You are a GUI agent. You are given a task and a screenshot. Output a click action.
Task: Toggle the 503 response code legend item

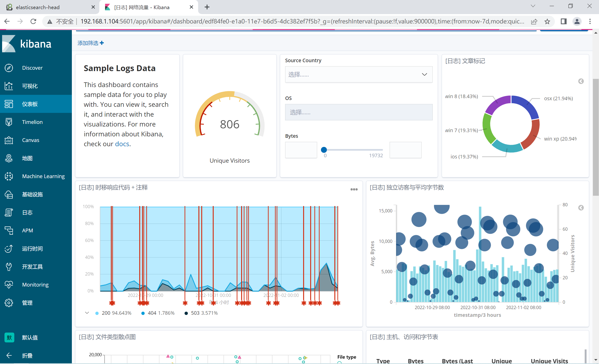tap(201, 313)
